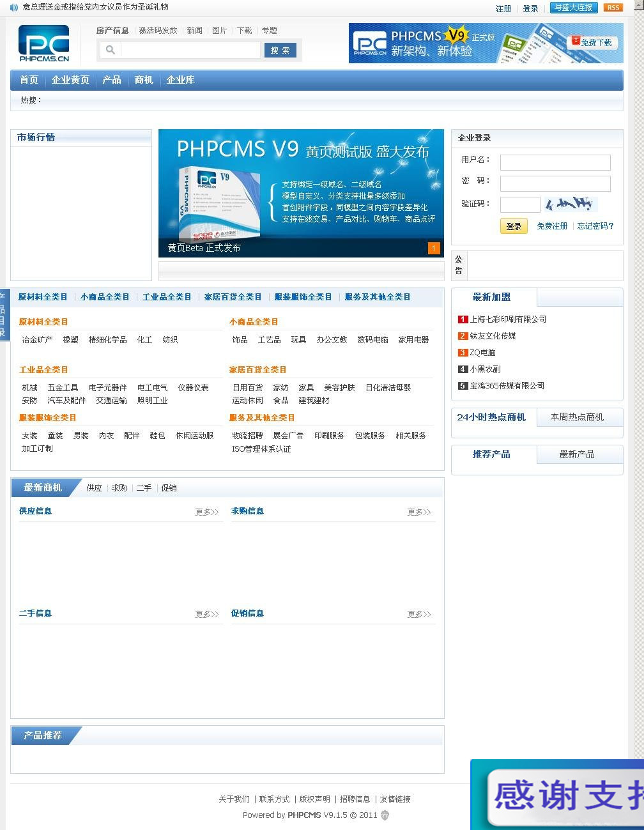Click slide number 1 indicator on banner
The width and height of the screenshot is (644, 830).
[x=434, y=249]
